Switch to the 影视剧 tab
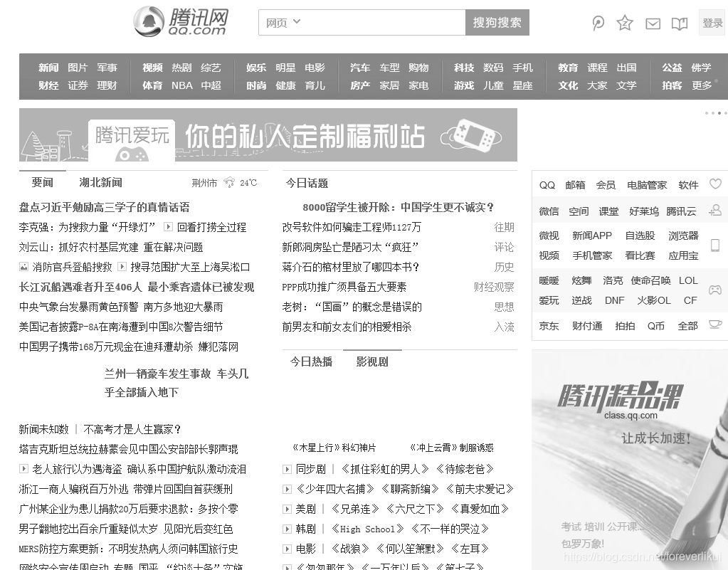 click(372, 361)
